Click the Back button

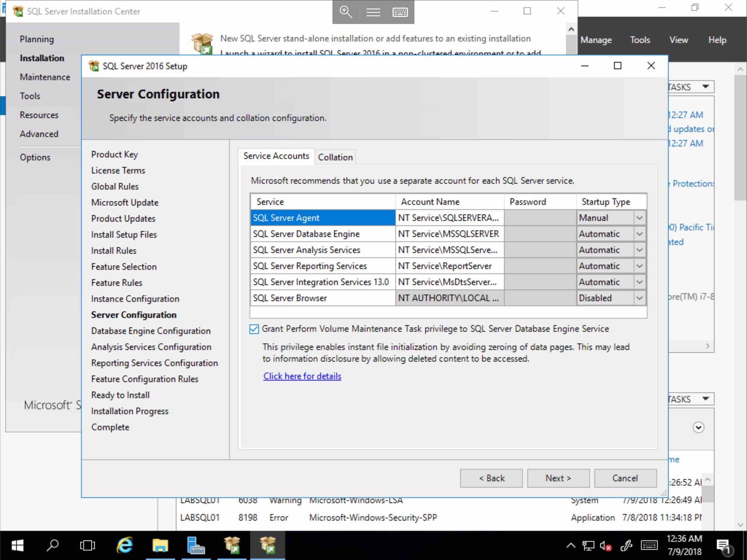click(492, 478)
